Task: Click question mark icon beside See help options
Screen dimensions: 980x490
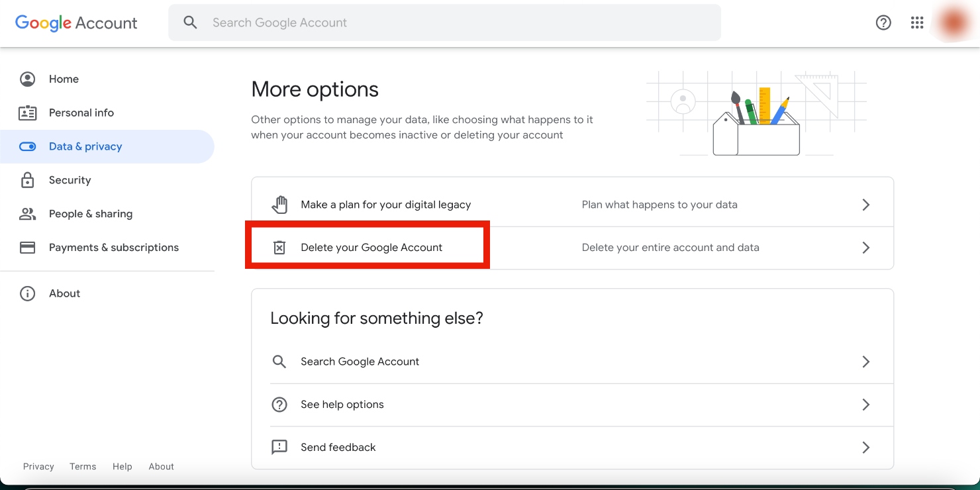Action: pyautogui.click(x=279, y=405)
